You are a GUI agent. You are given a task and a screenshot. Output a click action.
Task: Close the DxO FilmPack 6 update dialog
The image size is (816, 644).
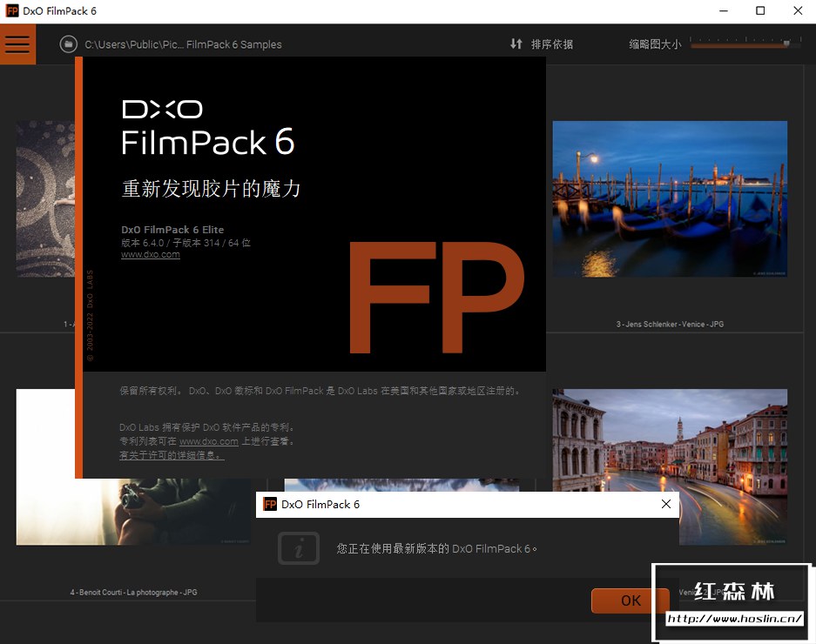pos(665,504)
